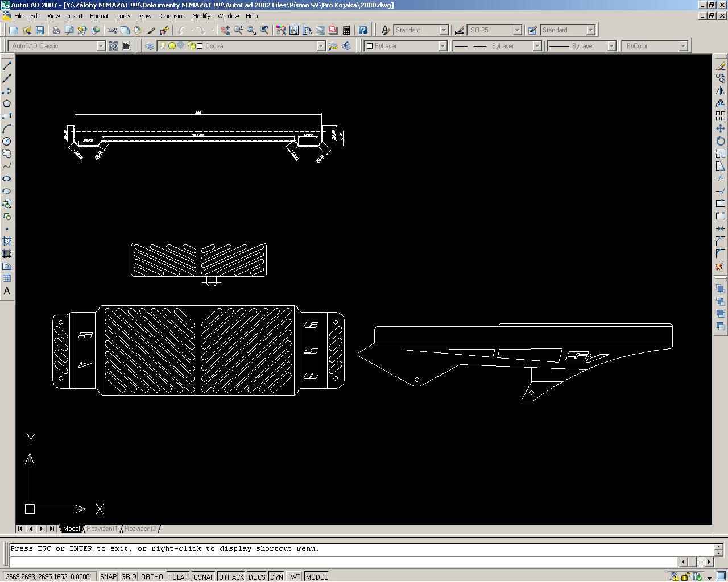Open the Draw menu
The width and height of the screenshot is (728, 582).
click(x=144, y=16)
